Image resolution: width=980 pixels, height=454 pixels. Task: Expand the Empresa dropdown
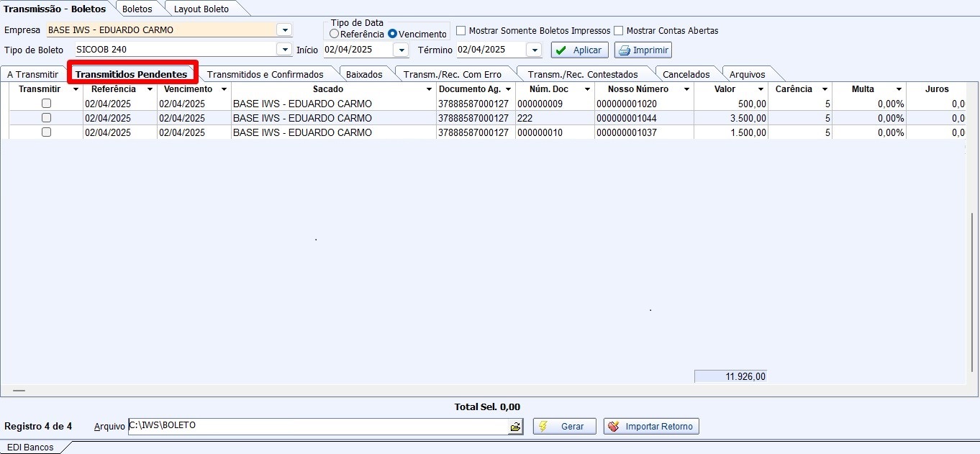pyautogui.click(x=284, y=30)
